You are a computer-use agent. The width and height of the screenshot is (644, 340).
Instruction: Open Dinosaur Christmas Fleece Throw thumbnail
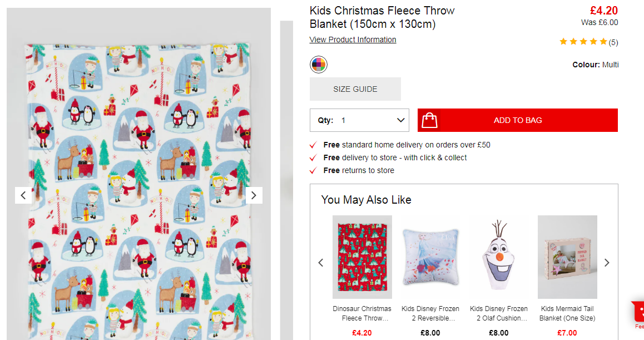362,257
